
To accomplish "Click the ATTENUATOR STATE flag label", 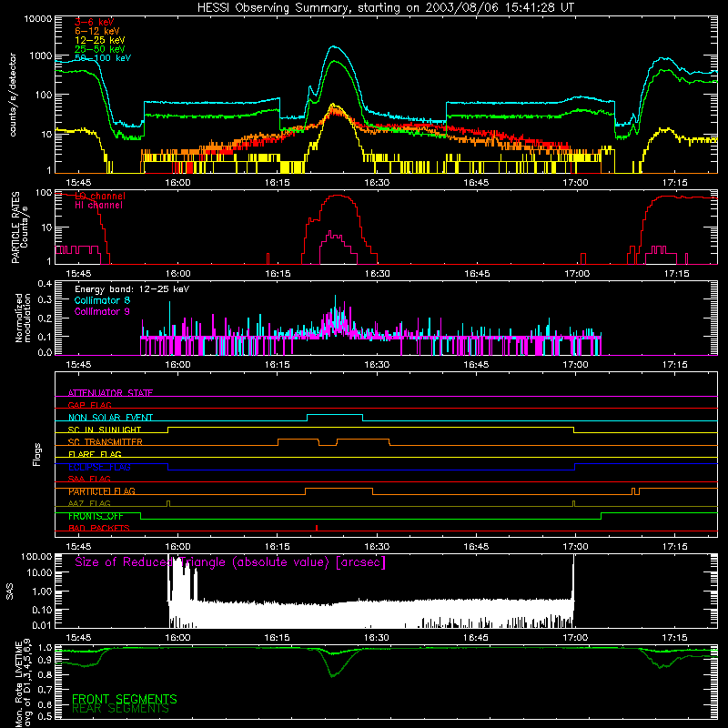I will [110, 393].
